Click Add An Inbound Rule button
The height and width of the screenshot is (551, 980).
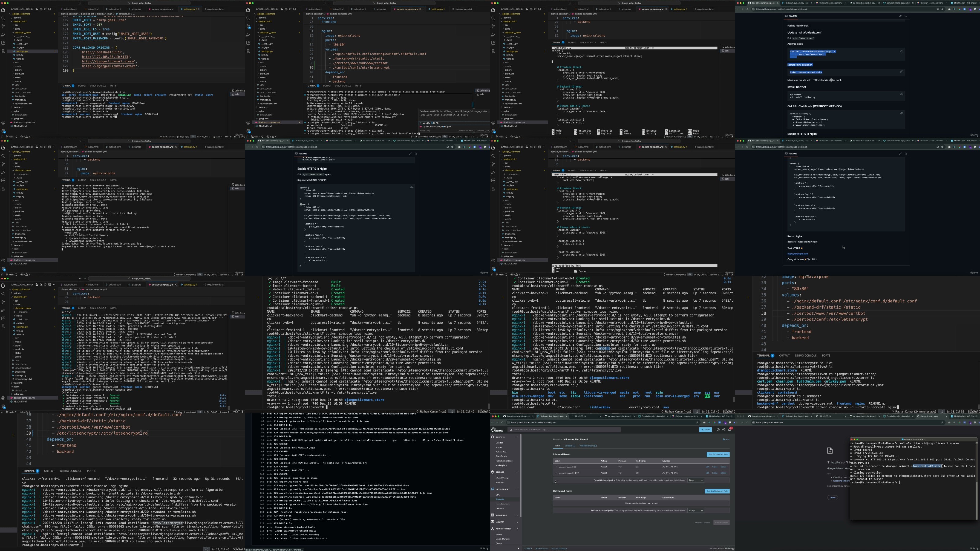click(718, 454)
